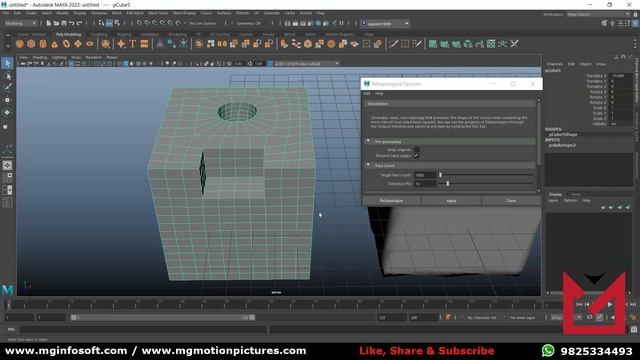Click the Multi-Cut knife shelf icon
This screenshot has height=360, width=640.
[x=393, y=44]
